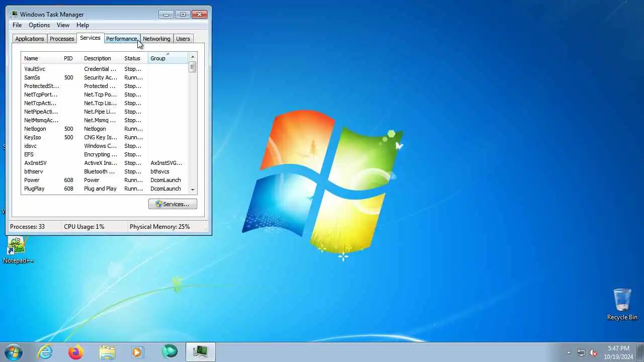The height and width of the screenshot is (362, 644).
Task: Open Firefox from the taskbar
Action: pos(76,352)
